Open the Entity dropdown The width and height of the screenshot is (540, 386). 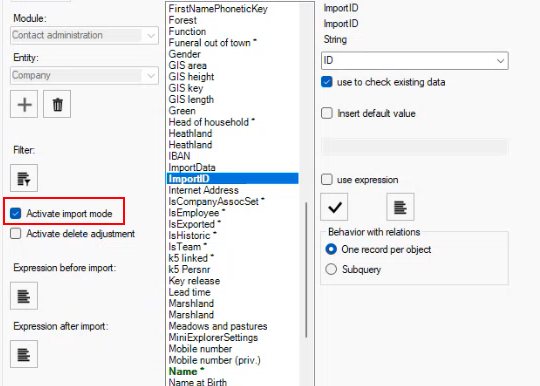click(x=84, y=75)
